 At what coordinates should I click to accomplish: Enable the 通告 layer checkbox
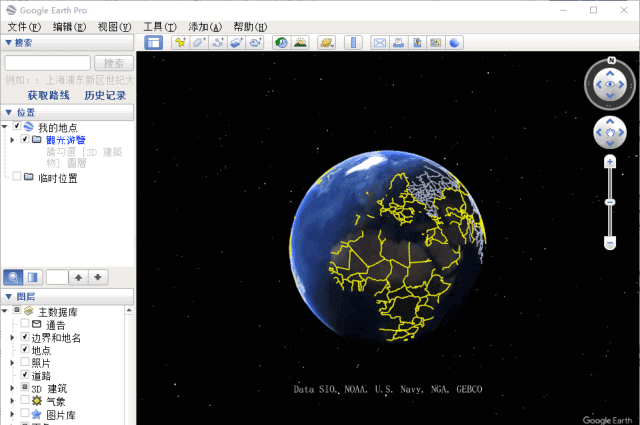[x=25, y=323]
